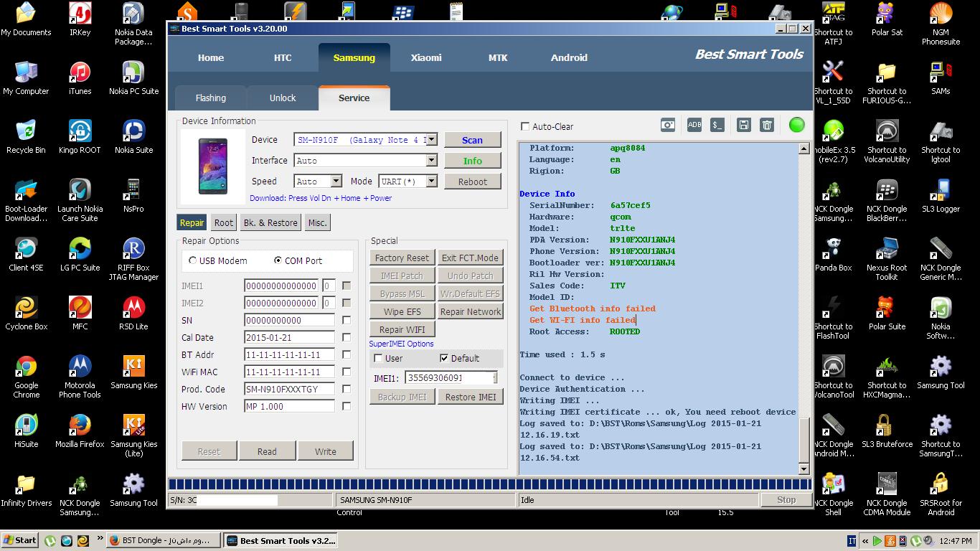
Task: Open the Kingo ROOT desktop icon
Action: 80,137
